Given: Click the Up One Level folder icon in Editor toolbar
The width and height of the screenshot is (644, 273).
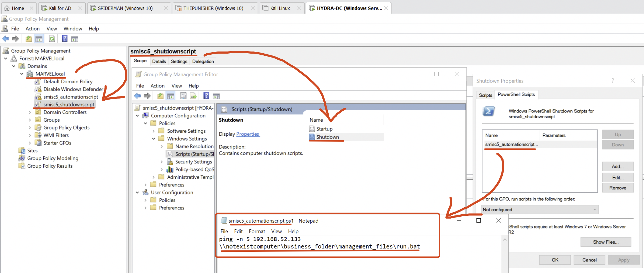Looking at the screenshot, I should 160,96.
